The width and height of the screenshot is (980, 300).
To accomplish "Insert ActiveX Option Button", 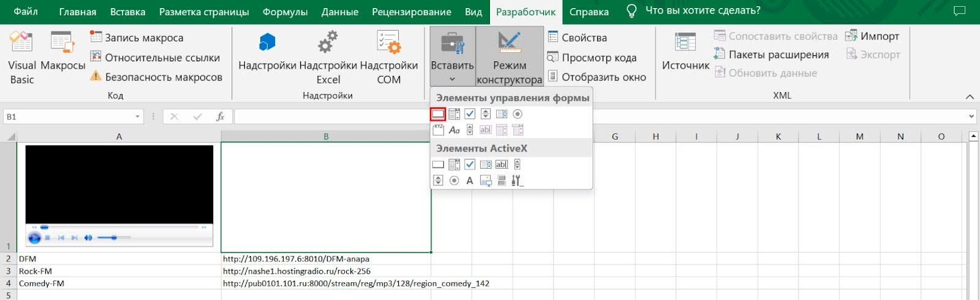I will coord(454,180).
